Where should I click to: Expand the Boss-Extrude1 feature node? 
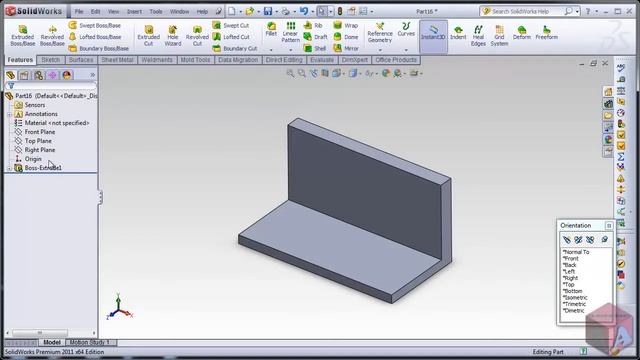point(9,168)
